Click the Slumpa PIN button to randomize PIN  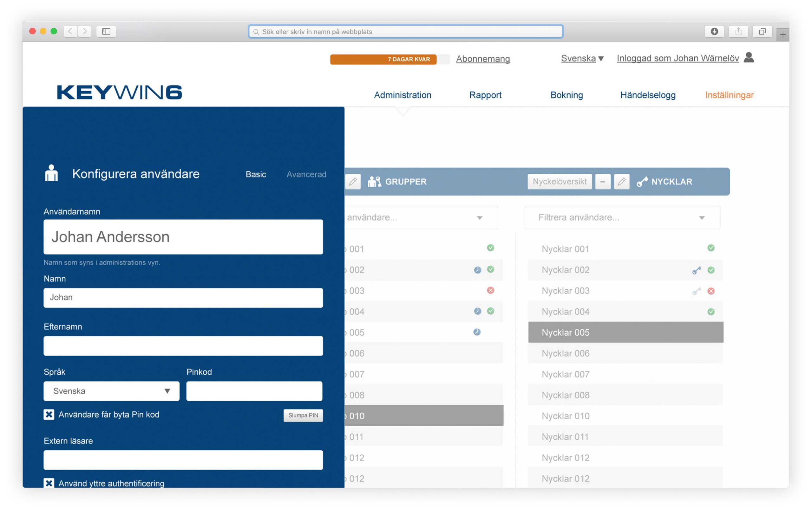tap(303, 415)
